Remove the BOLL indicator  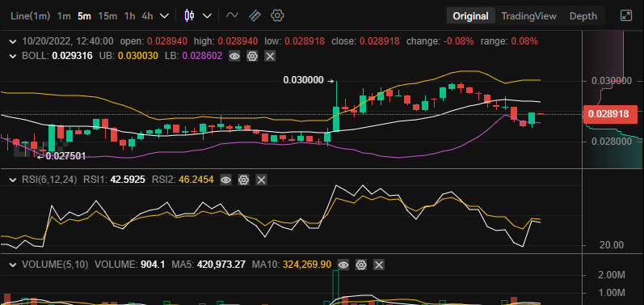270,57
